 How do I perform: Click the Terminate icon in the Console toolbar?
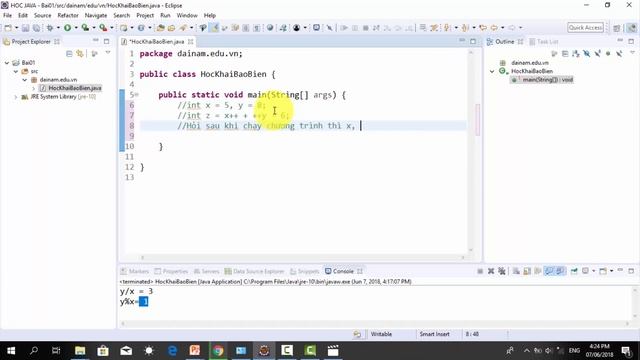(x=480, y=271)
